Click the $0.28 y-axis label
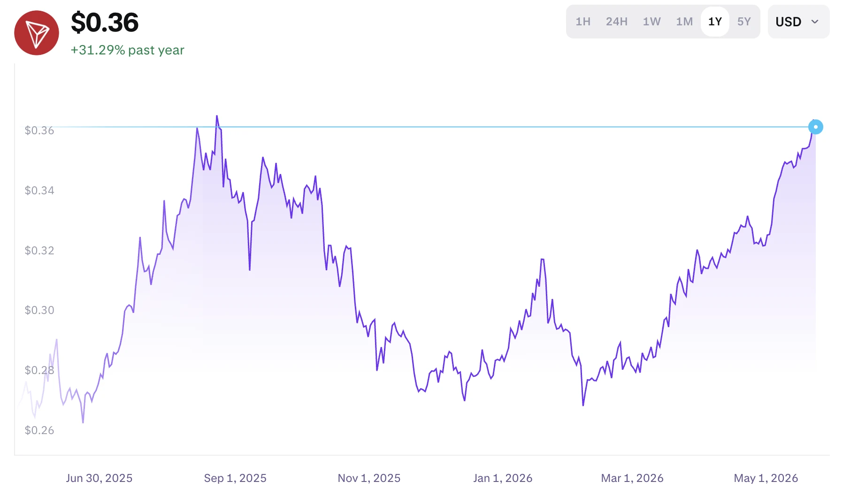 tap(39, 370)
